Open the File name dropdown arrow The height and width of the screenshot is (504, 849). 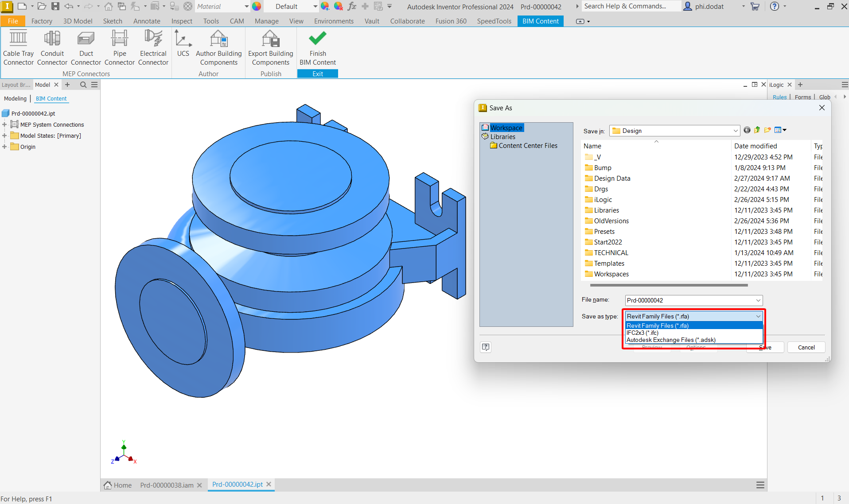[x=758, y=300]
